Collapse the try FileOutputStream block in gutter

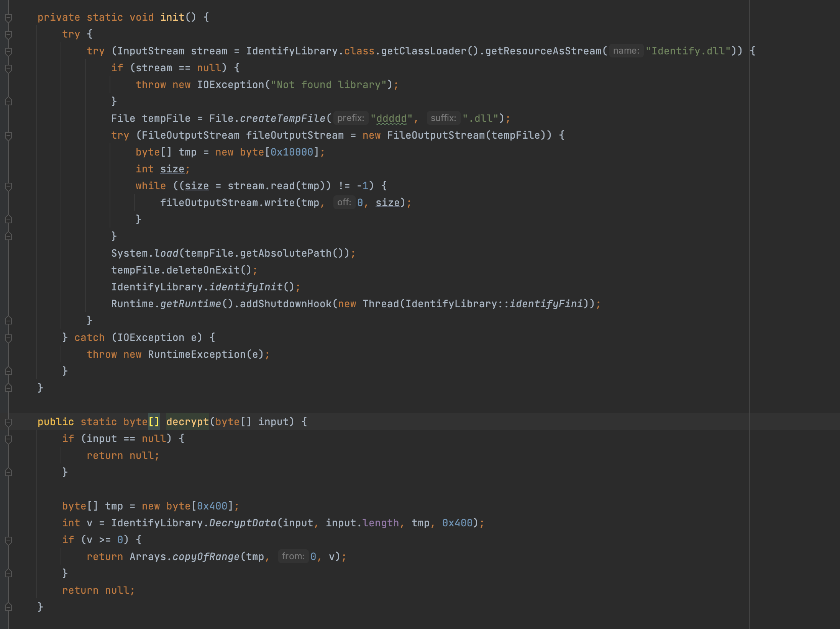click(8, 136)
